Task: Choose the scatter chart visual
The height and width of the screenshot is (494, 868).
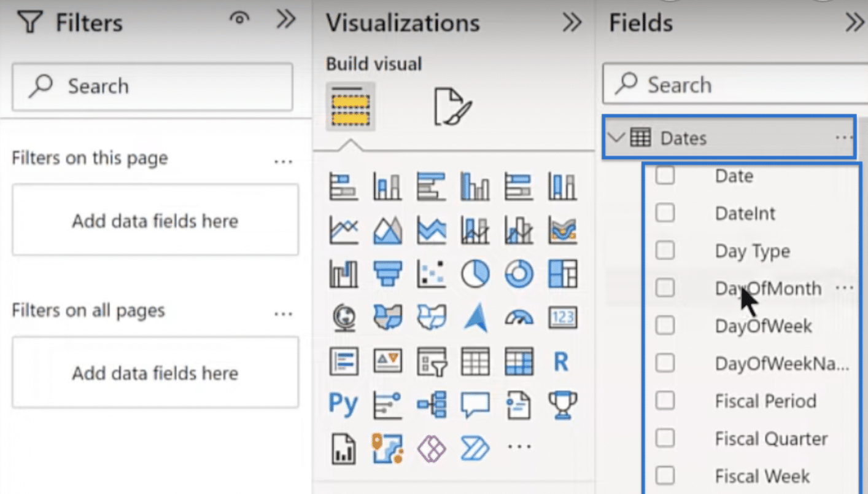Action: [432, 274]
